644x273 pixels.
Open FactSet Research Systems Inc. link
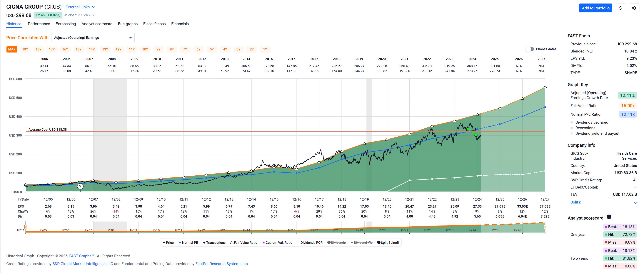[x=222, y=264]
